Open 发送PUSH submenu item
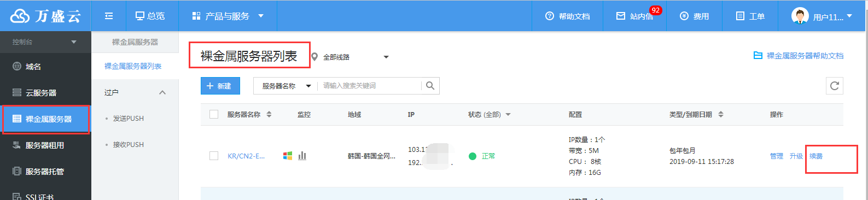The width and height of the screenshot is (868, 200). pyautogui.click(x=129, y=119)
